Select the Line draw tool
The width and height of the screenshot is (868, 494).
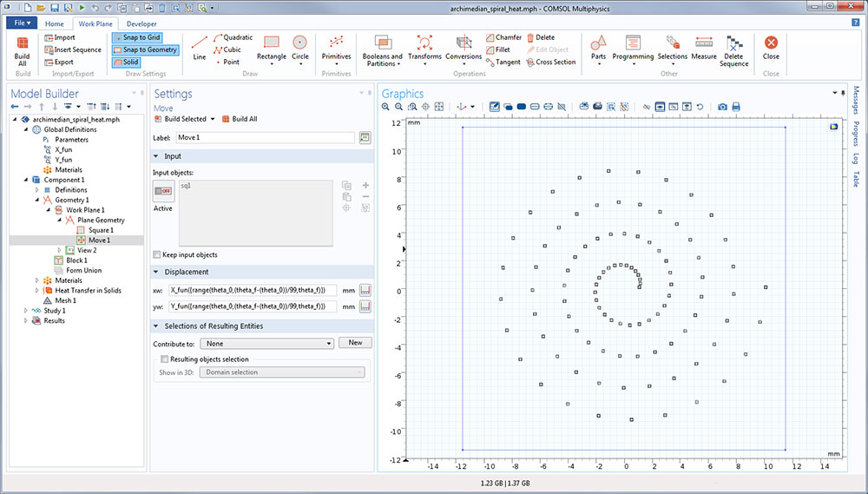200,43
